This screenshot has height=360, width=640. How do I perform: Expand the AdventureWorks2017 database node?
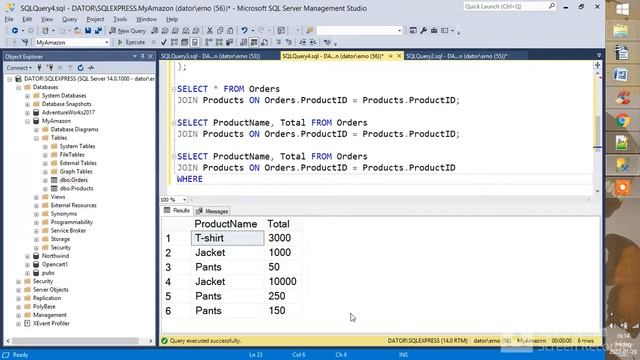point(27,113)
